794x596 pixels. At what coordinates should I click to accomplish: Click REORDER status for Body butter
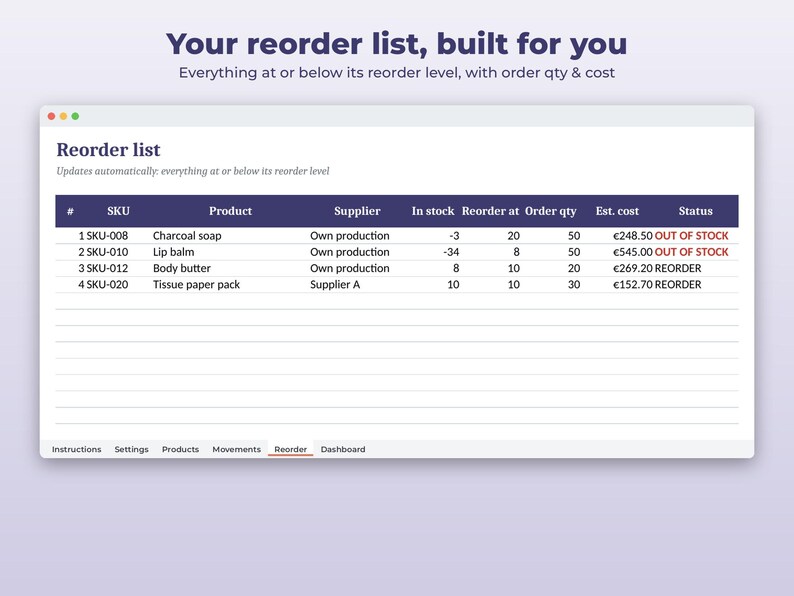coord(678,268)
